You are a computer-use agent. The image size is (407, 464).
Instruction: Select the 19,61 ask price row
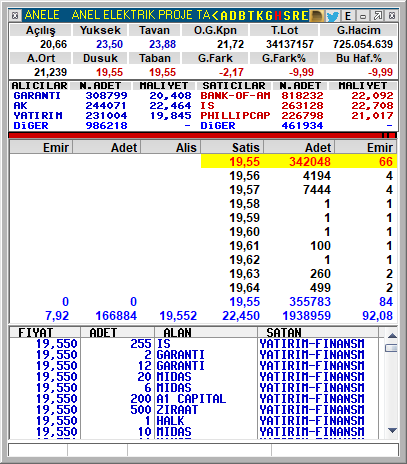point(299,246)
